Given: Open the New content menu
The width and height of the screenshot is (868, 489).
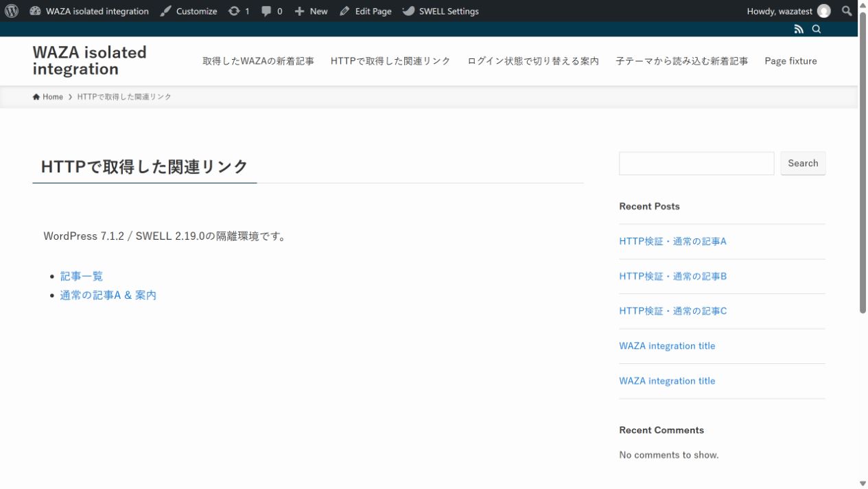Looking at the screenshot, I should [311, 11].
